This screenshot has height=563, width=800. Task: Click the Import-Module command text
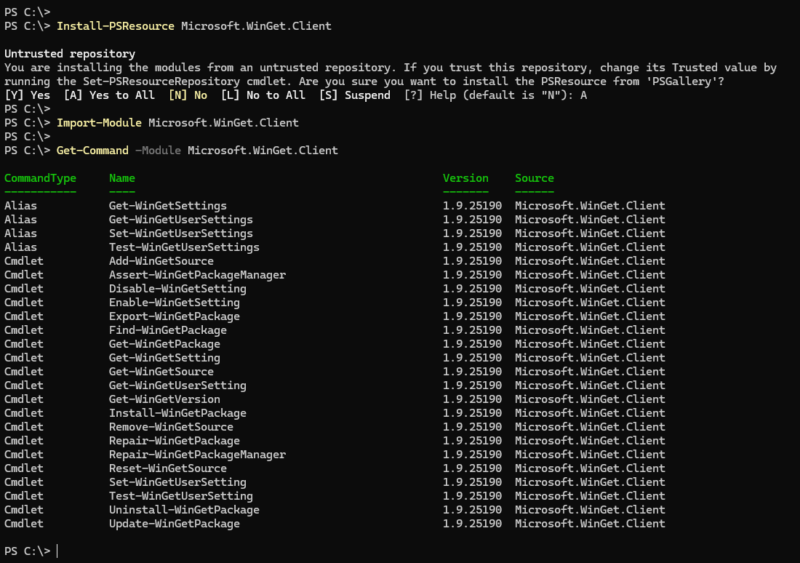coord(99,122)
